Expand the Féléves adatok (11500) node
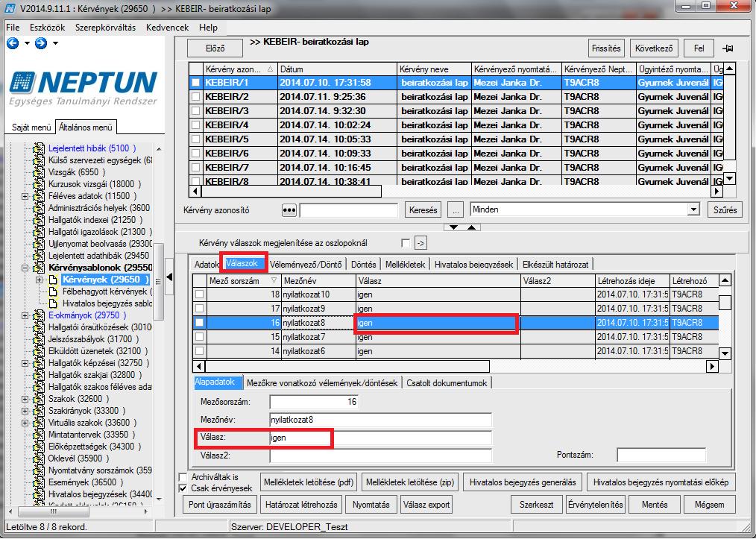This screenshot has height=539, width=756. click(x=25, y=197)
